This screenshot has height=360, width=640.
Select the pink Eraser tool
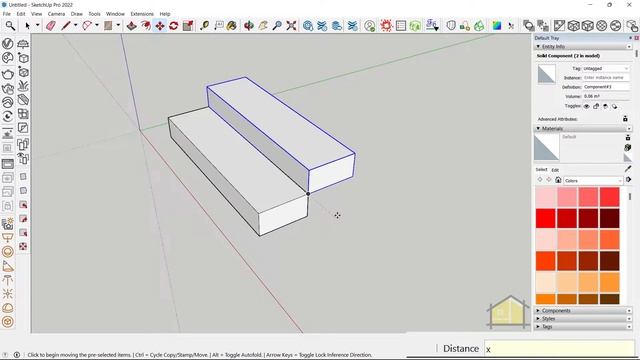pos(51,26)
